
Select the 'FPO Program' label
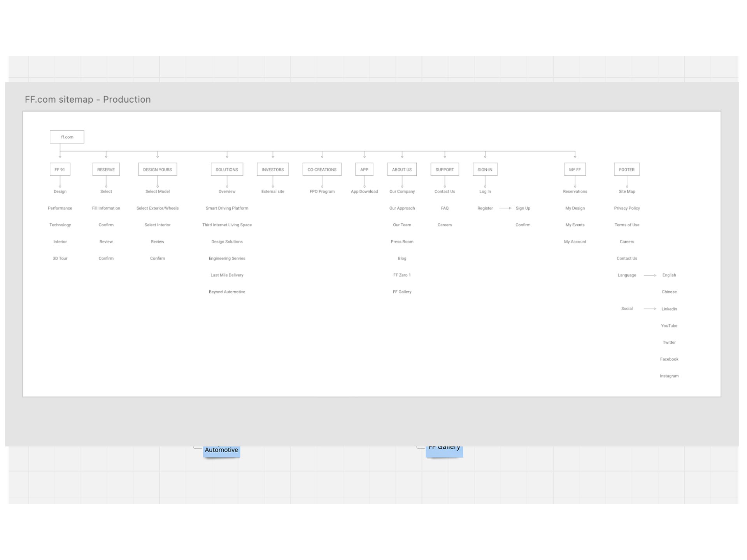[x=322, y=191]
